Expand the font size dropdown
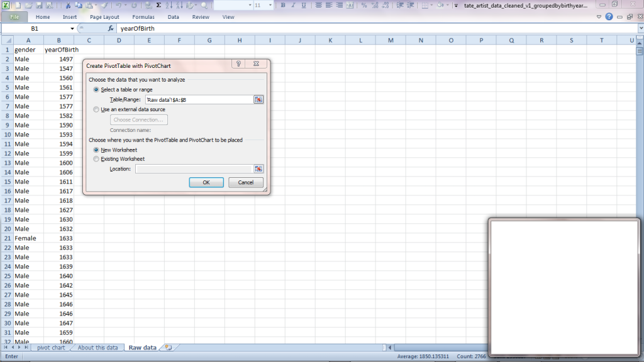 [x=269, y=5]
